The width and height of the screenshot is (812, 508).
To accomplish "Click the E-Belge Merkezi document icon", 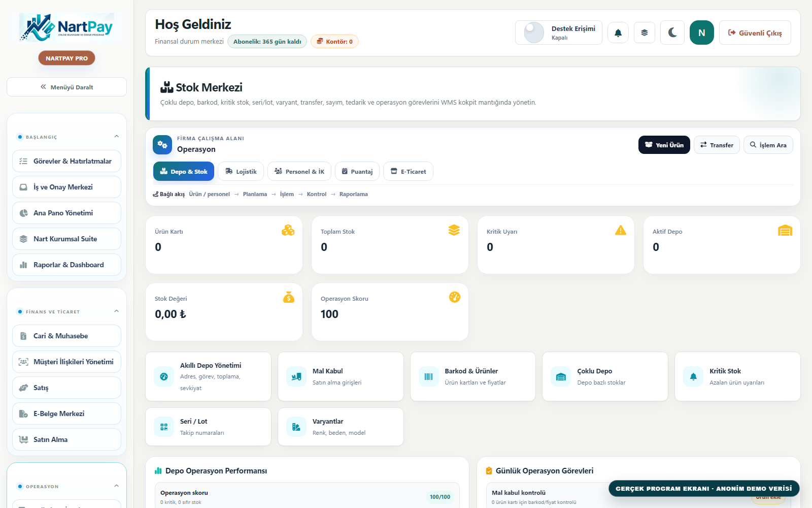I will [x=23, y=414].
